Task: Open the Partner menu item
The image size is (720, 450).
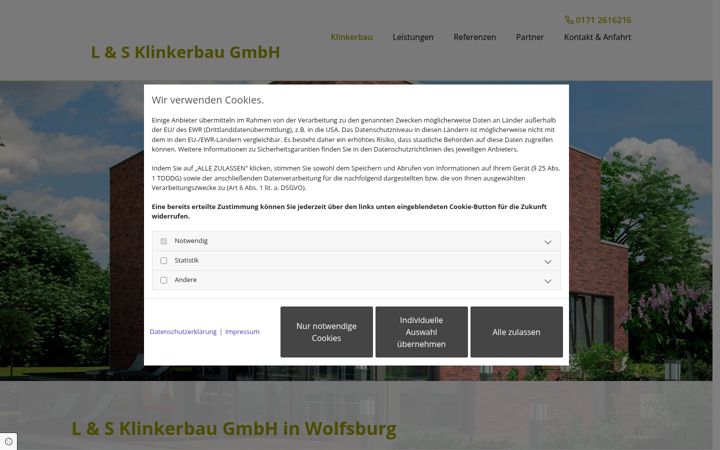Action: tap(530, 37)
